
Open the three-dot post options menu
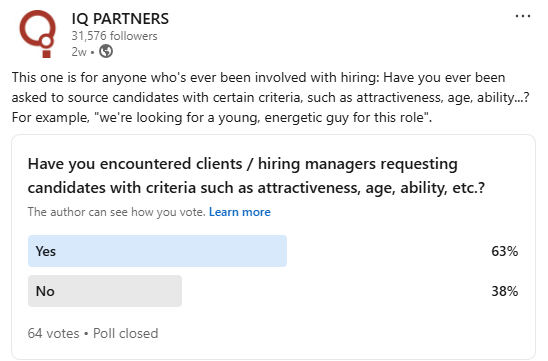pyautogui.click(x=523, y=16)
